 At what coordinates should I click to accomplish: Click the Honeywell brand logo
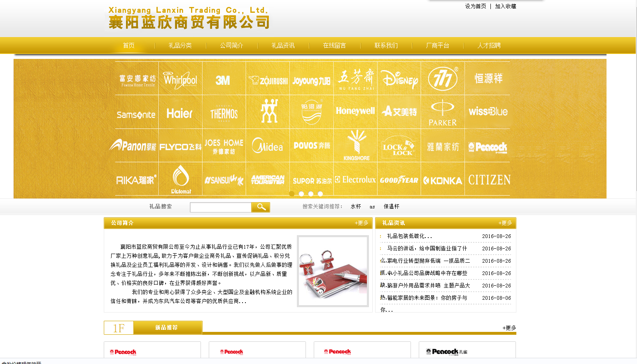click(355, 111)
